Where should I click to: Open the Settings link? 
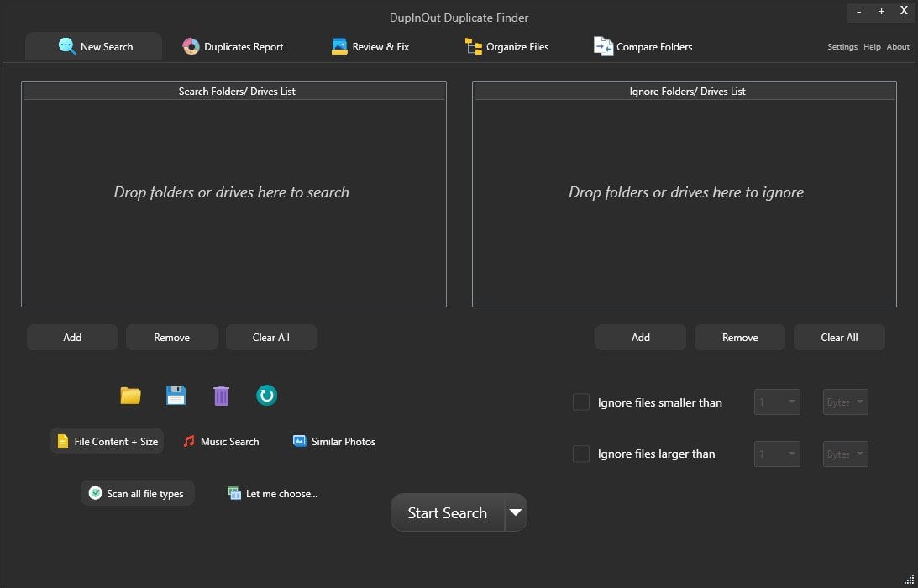point(842,47)
